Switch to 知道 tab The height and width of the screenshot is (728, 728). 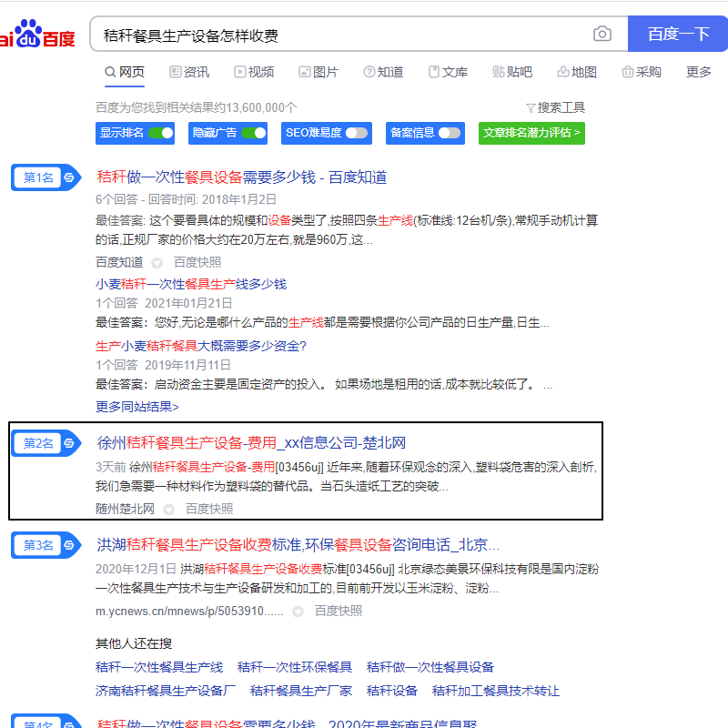383,72
